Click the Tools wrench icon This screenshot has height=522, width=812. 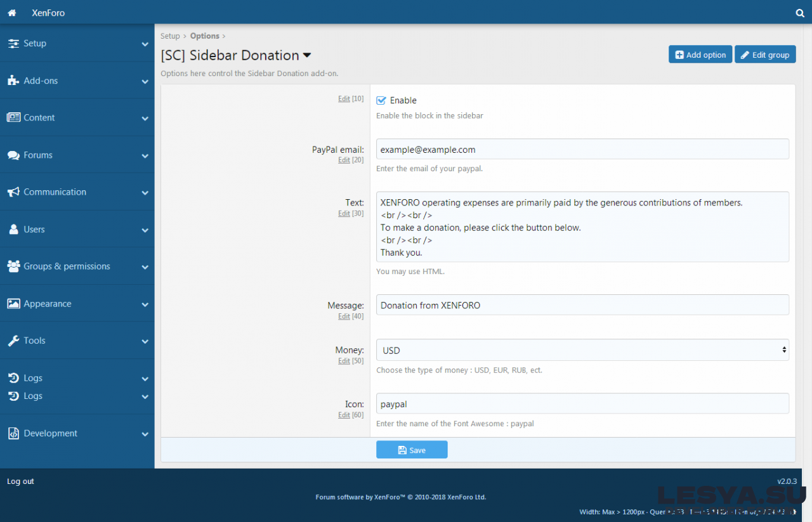pyautogui.click(x=13, y=341)
